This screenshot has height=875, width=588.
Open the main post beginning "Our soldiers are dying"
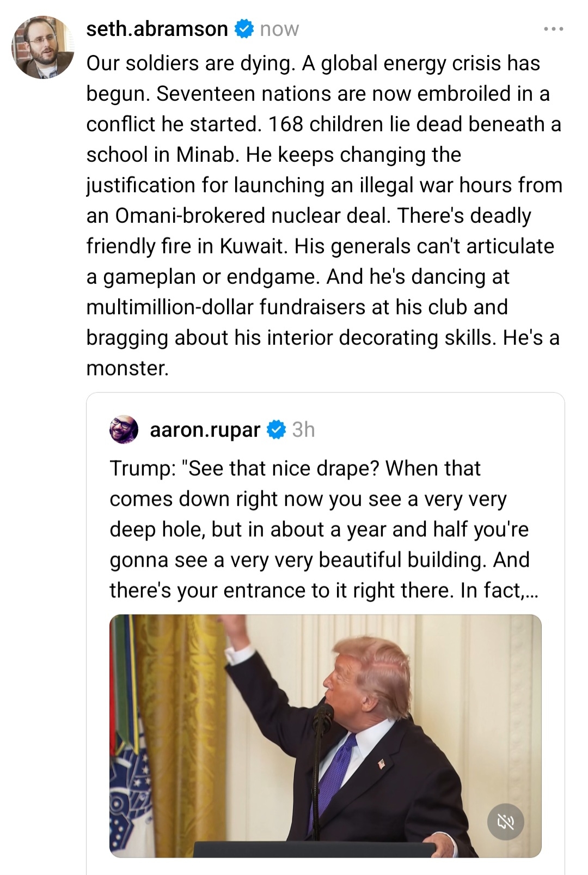pyautogui.click(x=324, y=185)
